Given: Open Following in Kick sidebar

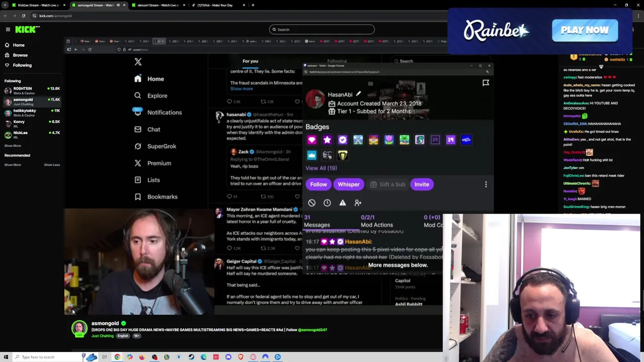Looking at the screenshot, I should 22,65.
